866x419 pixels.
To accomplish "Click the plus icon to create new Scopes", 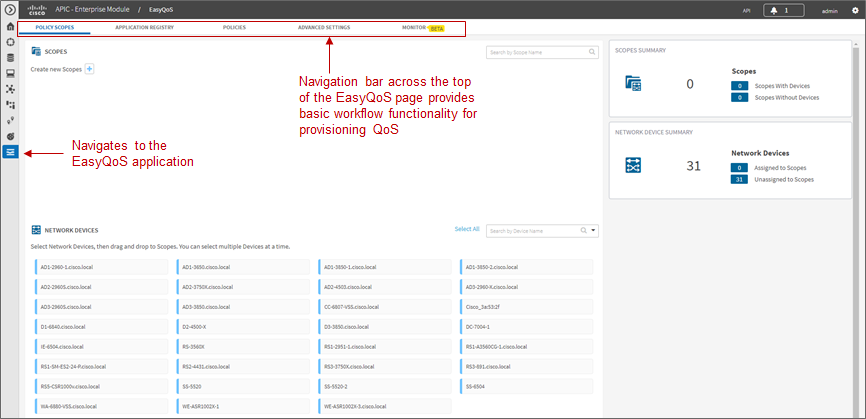I will (x=89, y=69).
